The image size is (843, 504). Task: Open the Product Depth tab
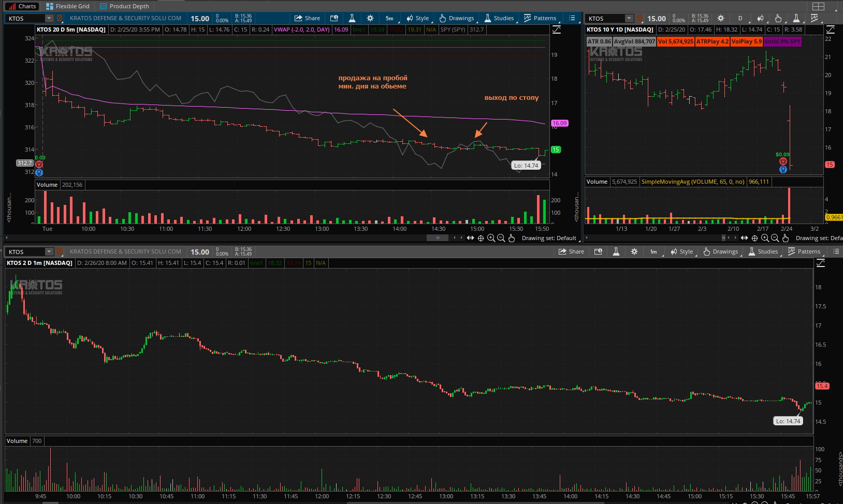click(124, 6)
